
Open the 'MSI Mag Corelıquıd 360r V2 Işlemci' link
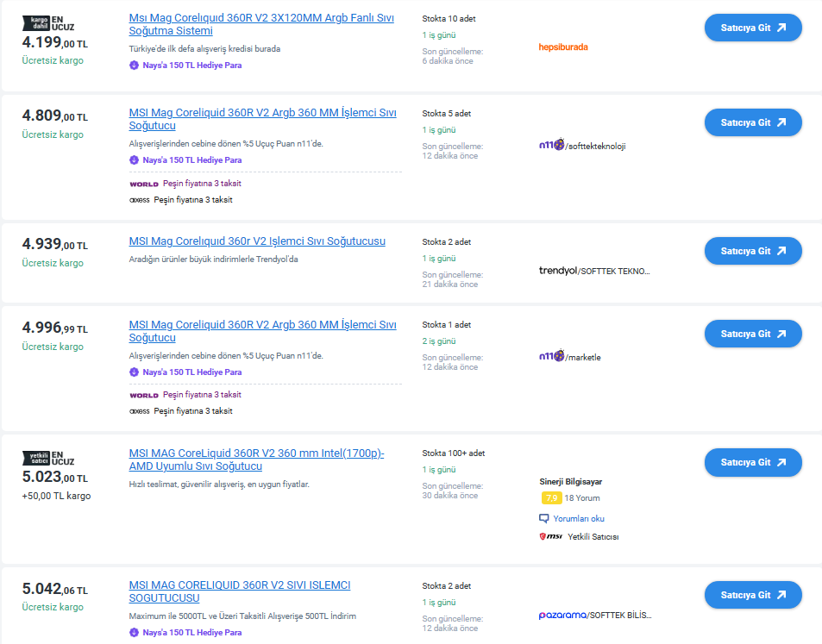257,241
